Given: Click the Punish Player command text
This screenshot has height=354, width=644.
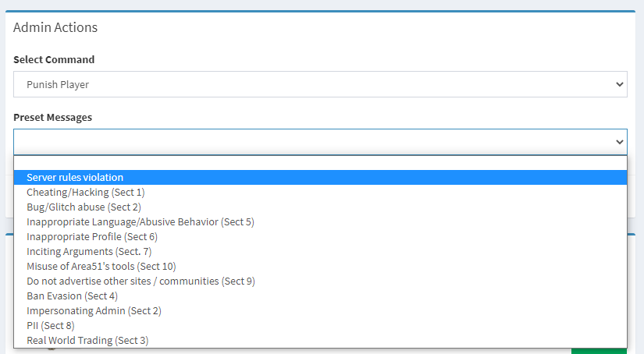Looking at the screenshot, I should (x=58, y=84).
